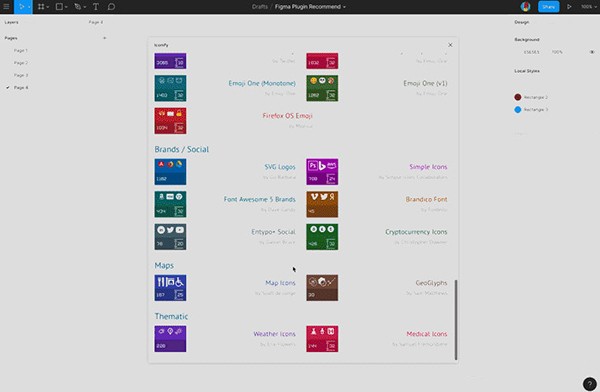Click the Iconify dialog vertical scrollbar

(x=456, y=320)
